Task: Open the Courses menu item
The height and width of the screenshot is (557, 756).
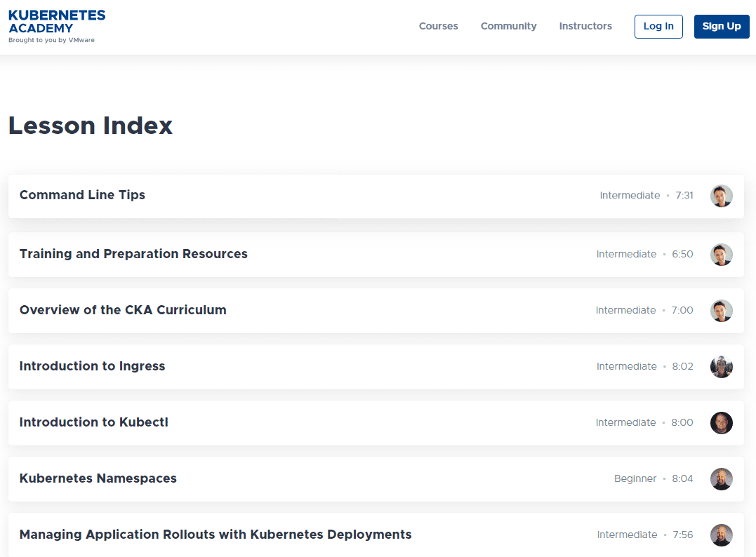Action: [438, 26]
